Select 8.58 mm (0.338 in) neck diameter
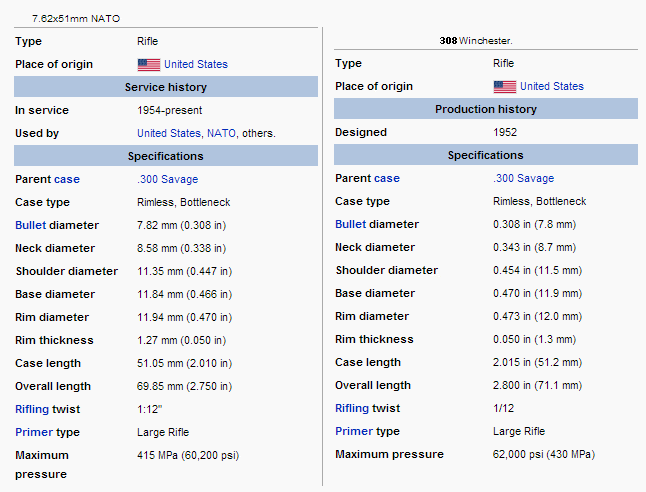 [x=182, y=248]
